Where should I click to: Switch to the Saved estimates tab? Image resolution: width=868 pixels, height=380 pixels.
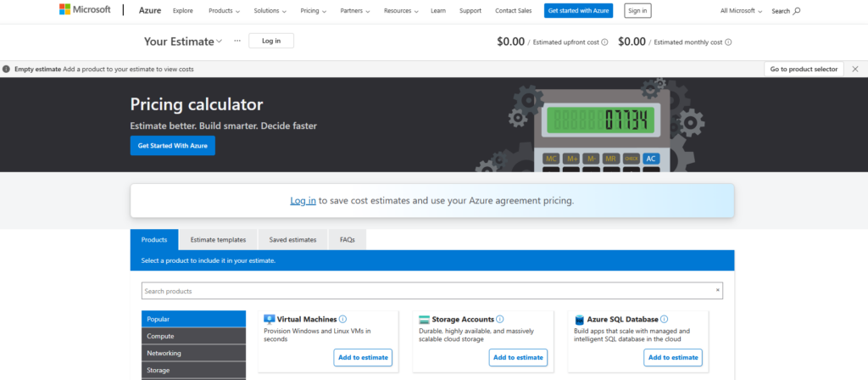[x=292, y=240]
